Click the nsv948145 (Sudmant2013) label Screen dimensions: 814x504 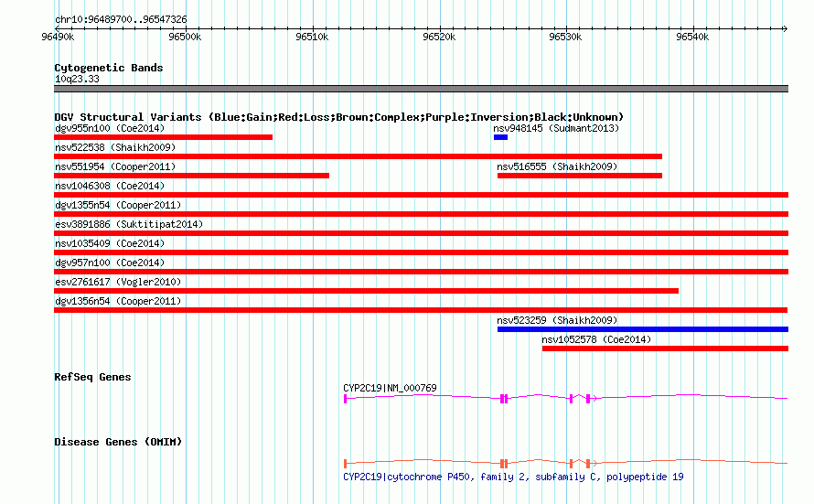(556, 128)
